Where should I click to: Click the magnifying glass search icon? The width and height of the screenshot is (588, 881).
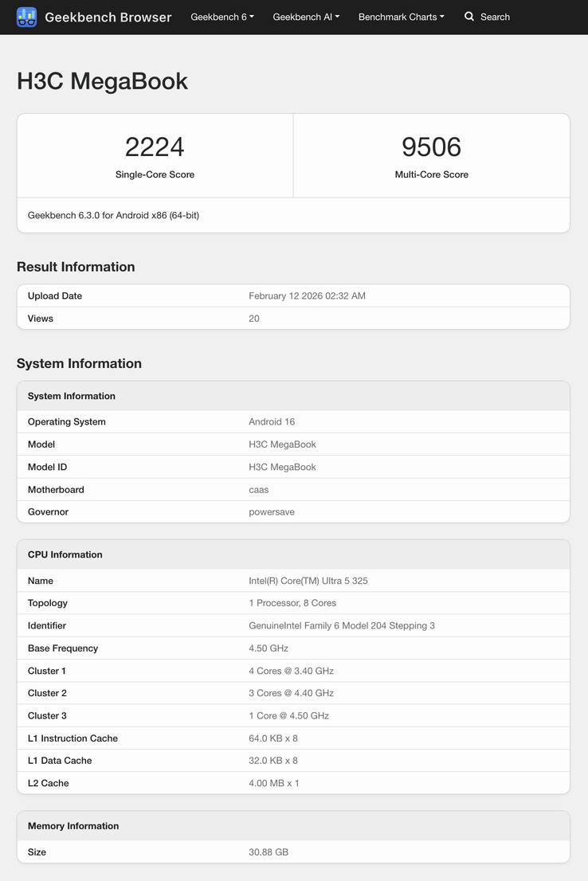[x=469, y=17]
